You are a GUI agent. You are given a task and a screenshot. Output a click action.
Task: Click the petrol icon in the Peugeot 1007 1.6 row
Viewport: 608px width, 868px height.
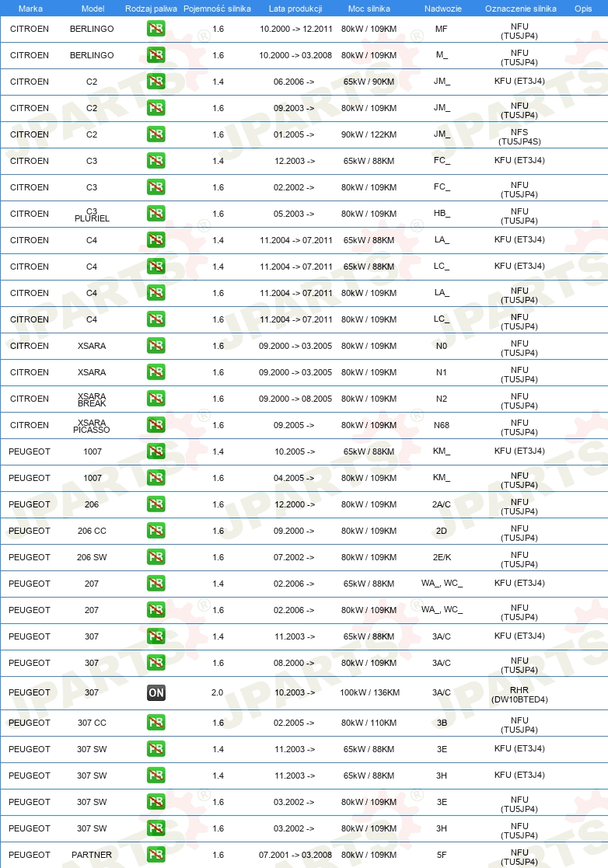coord(156,478)
